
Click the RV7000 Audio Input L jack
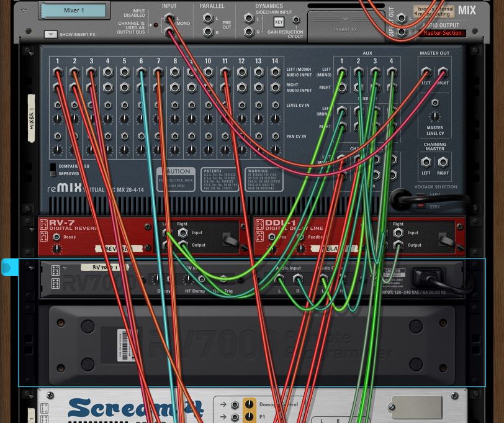(279, 278)
